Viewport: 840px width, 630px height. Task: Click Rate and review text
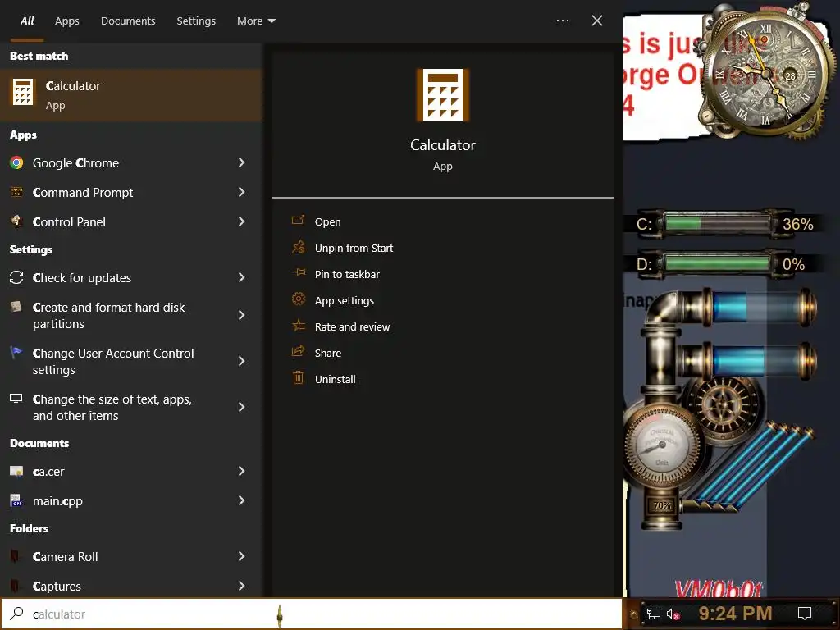tap(353, 326)
